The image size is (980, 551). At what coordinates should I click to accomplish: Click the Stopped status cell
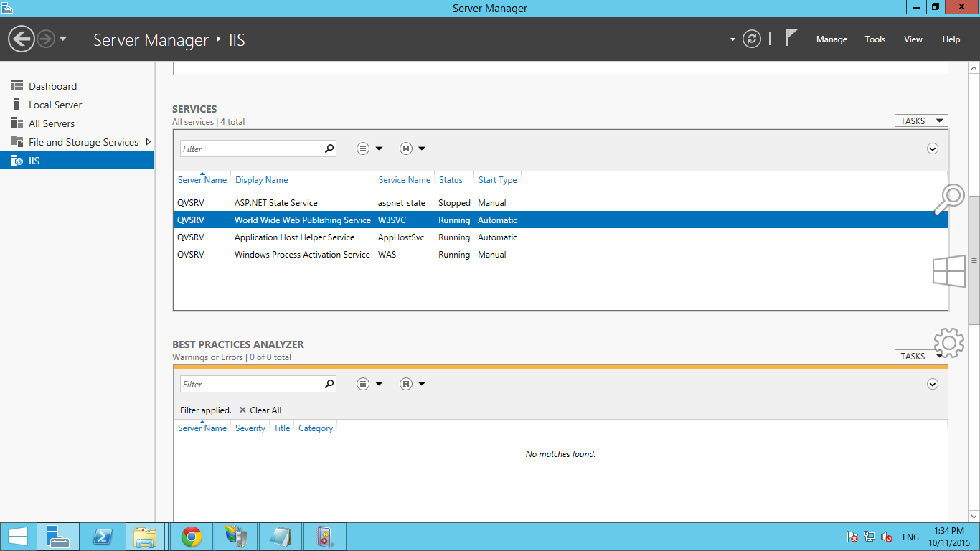click(454, 203)
